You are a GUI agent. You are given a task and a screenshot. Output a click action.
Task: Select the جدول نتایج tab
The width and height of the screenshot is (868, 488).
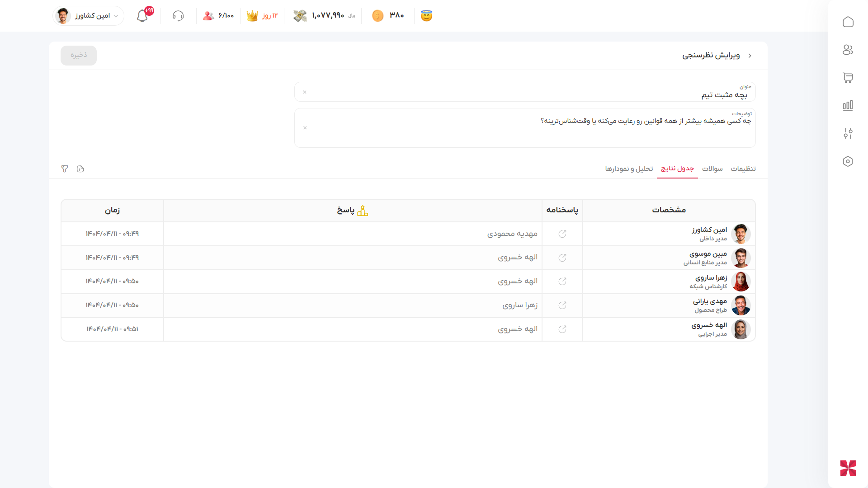[677, 169]
